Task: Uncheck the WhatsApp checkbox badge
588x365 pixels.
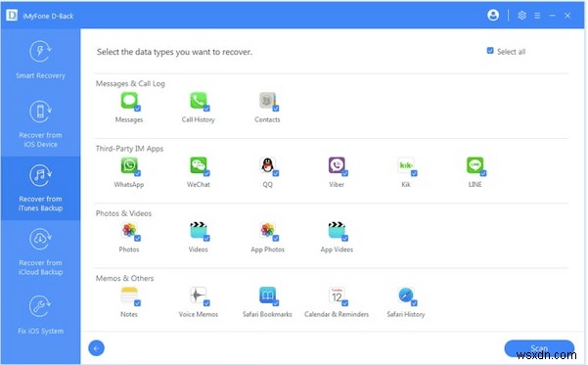Action: 138,173
